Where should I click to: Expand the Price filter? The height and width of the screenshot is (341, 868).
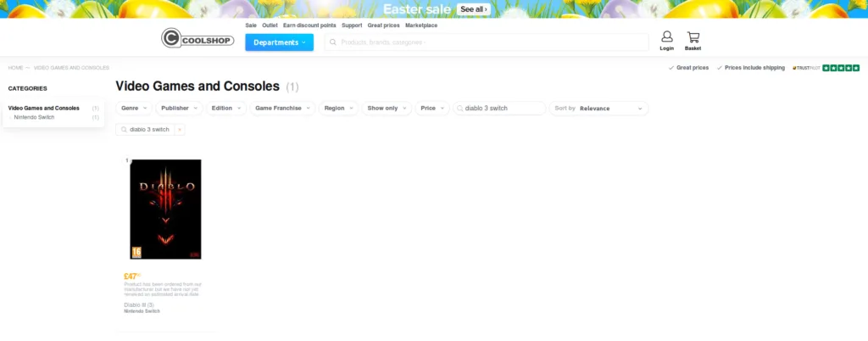point(431,109)
